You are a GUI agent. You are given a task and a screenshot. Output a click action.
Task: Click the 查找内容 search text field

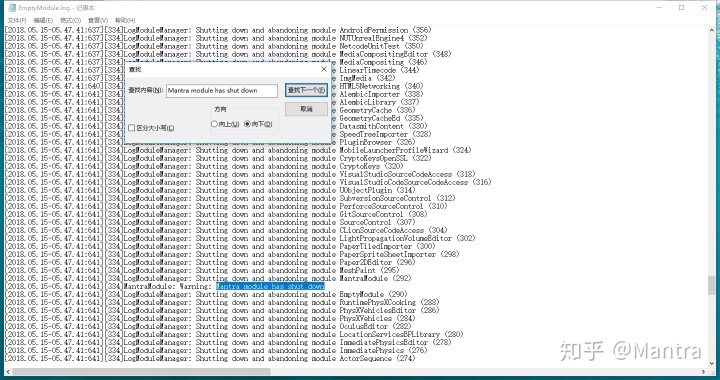tap(222, 90)
